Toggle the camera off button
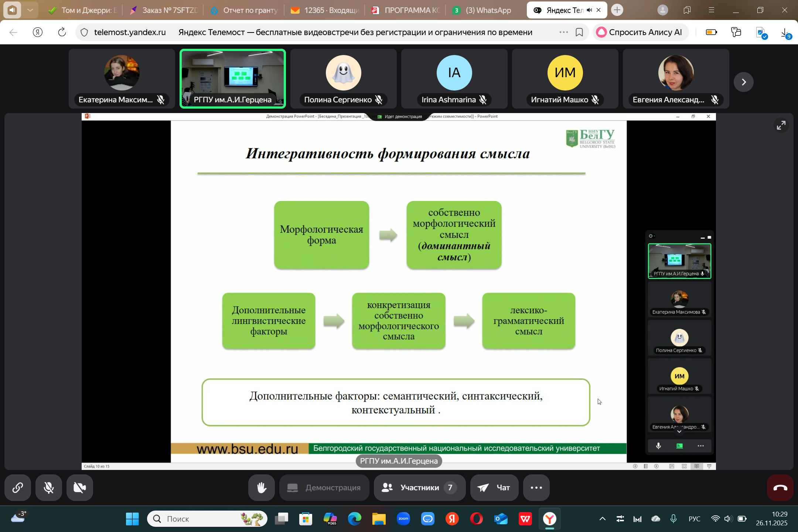798x532 pixels. [80, 488]
